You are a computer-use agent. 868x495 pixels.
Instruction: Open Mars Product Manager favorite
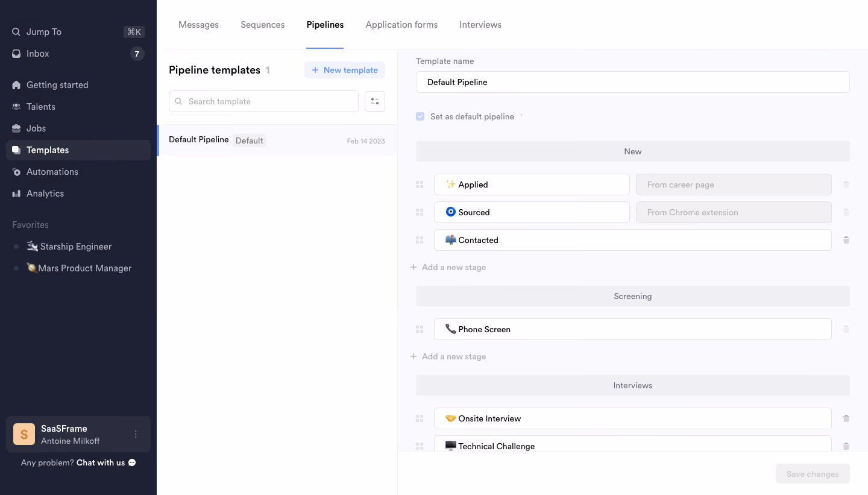pyautogui.click(x=78, y=268)
